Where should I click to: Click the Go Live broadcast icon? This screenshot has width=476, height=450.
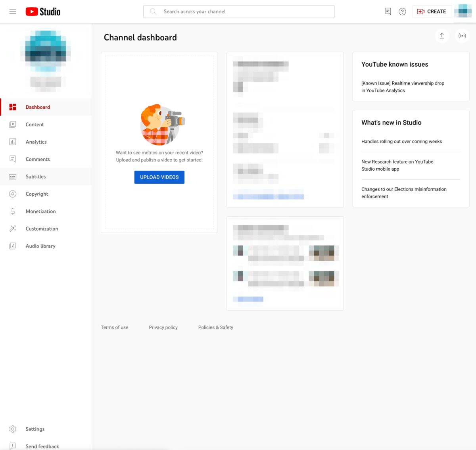click(462, 36)
